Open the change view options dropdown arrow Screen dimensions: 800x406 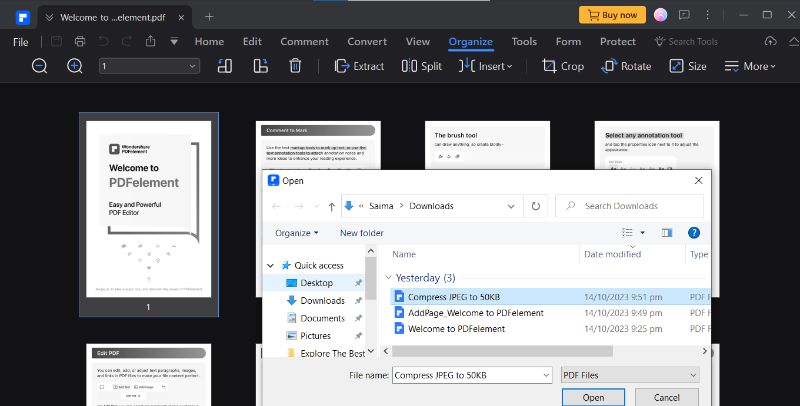[642, 233]
